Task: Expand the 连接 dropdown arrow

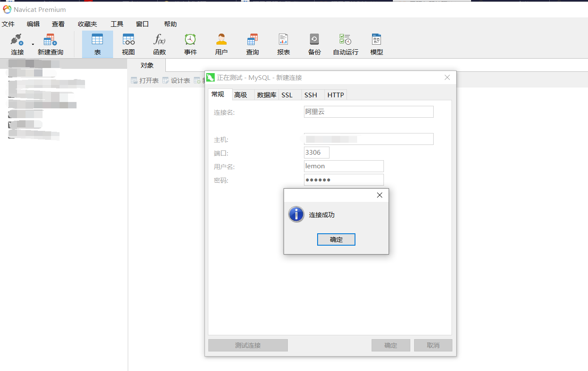Action: coord(33,45)
